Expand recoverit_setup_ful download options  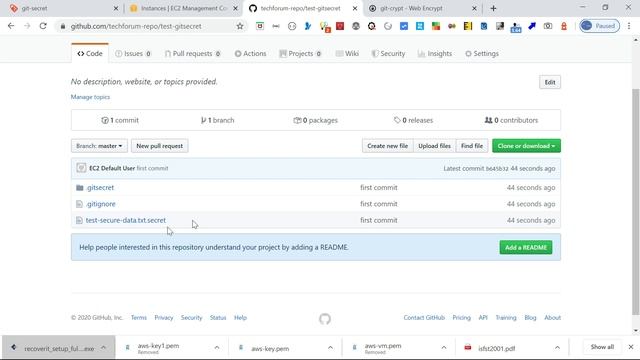[x=104, y=348]
